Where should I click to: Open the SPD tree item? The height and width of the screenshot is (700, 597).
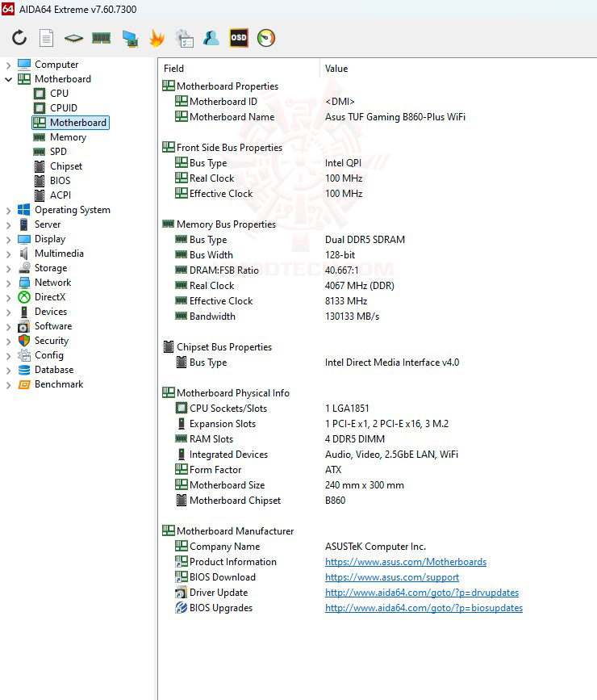click(x=58, y=152)
